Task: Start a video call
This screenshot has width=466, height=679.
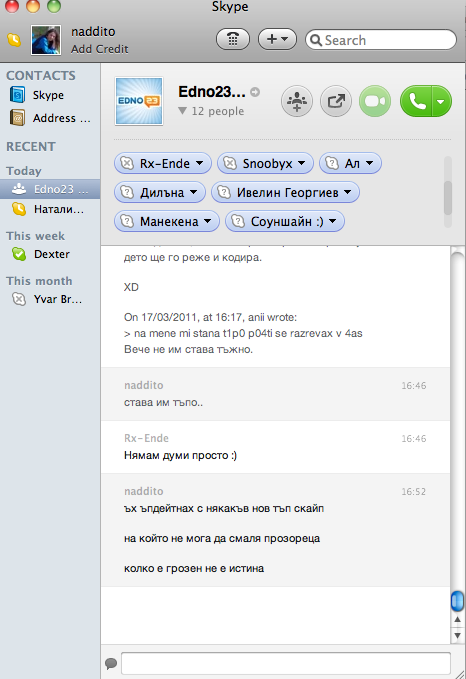Action: coord(375,101)
